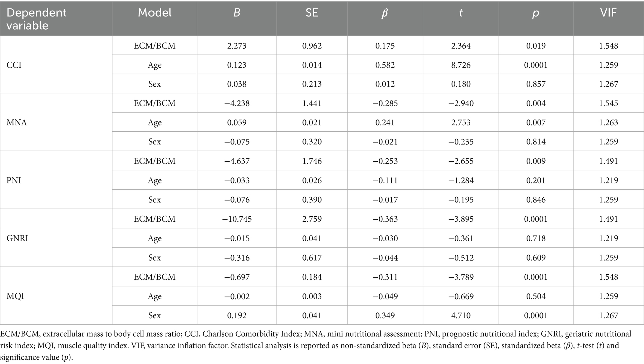The image size is (644, 364).
Task: Click the VIF value 1.545
Action: 608,103
